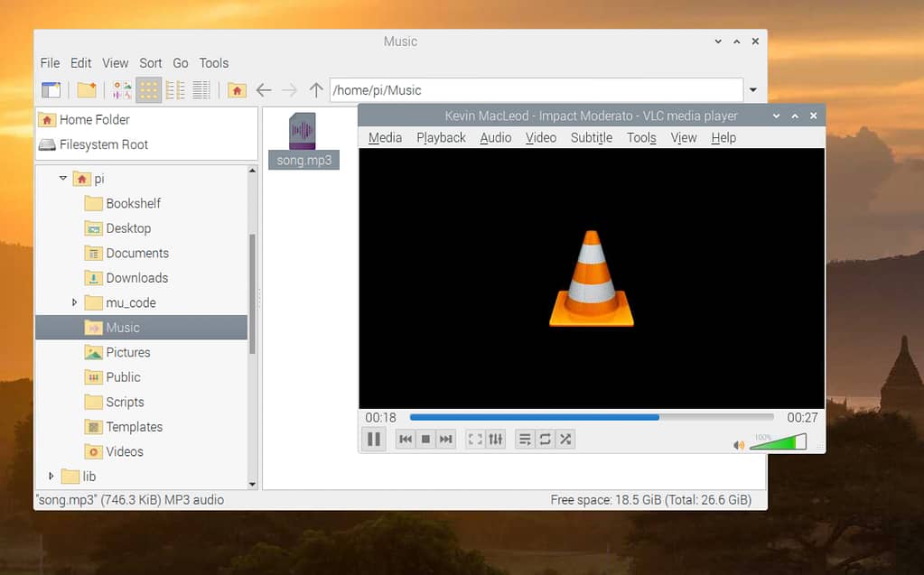
Task: Toggle remaining time display 00:27
Action: tap(802, 418)
